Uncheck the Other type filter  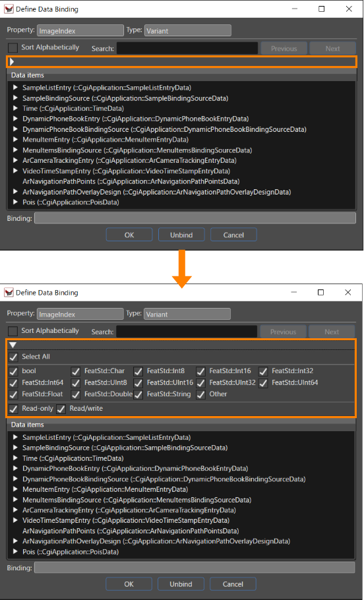coord(200,394)
